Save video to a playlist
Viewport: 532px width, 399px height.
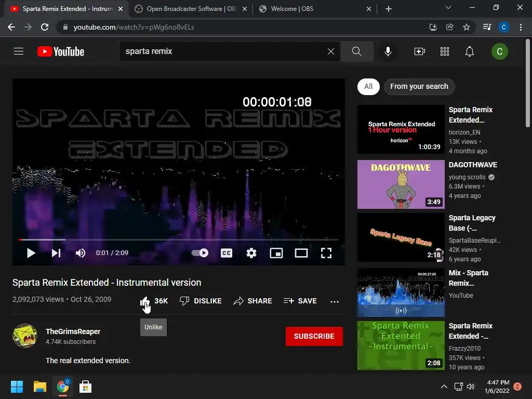(x=300, y=301)
